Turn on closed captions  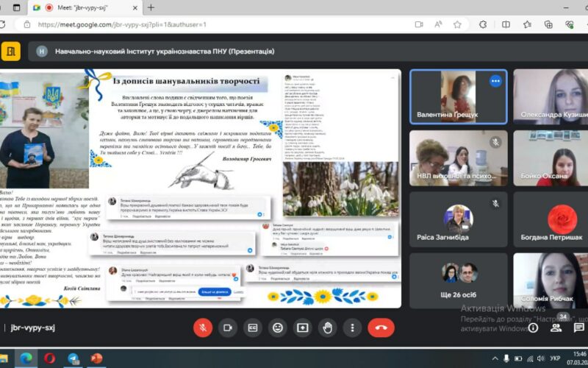tap(252, 328)
